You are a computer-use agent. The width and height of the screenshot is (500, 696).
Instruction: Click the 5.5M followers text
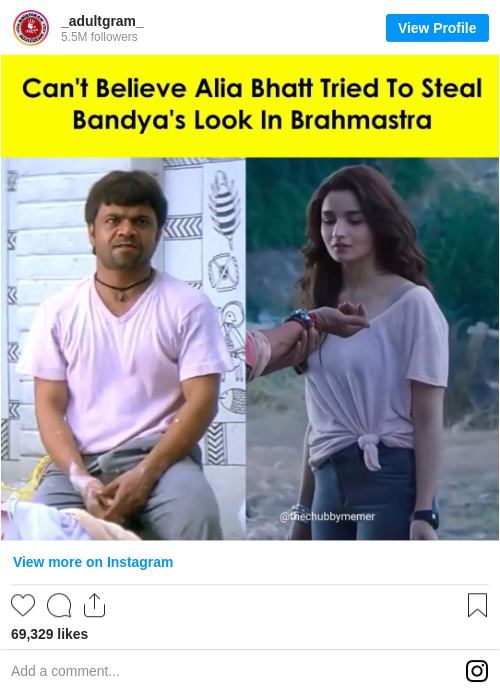[99, 37]
